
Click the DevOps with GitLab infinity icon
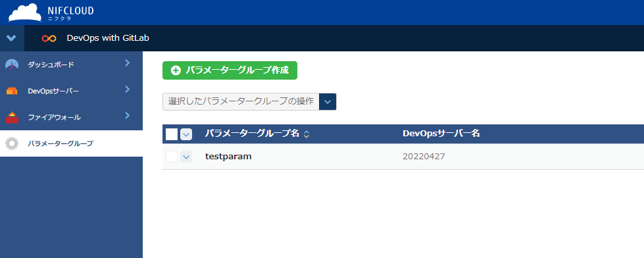point(49,38)
